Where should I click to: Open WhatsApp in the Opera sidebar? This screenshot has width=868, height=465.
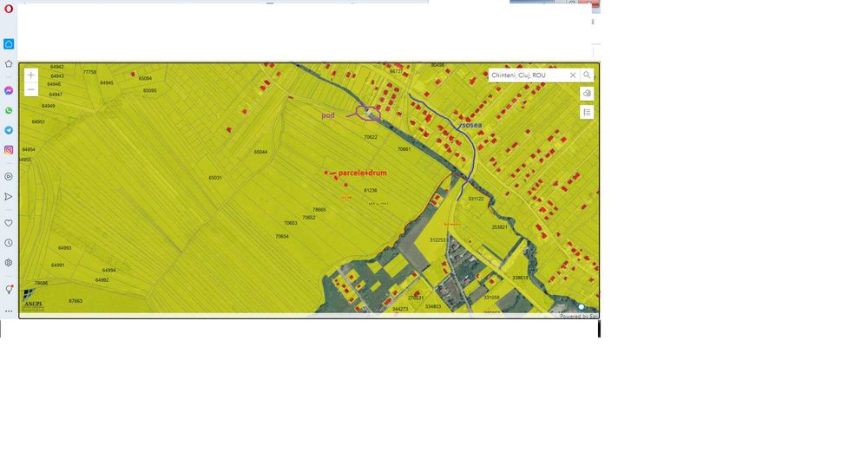pyautogui.click(x=9, y=110)
